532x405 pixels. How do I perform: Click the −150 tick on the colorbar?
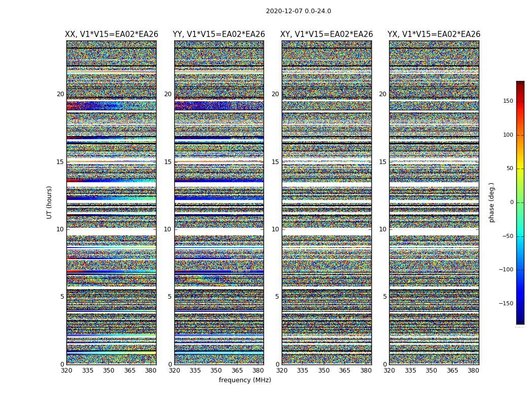pos(506,303)
